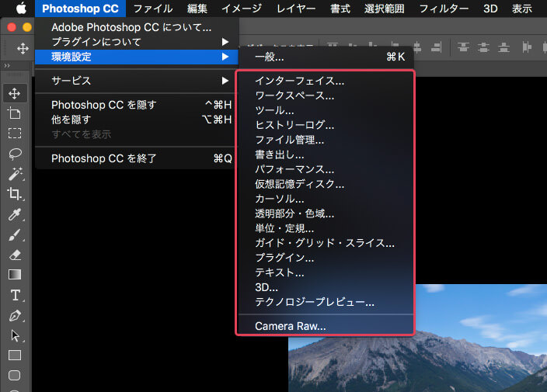
Task: Click distribute top edges icon
Action: (x=463, y=47)
